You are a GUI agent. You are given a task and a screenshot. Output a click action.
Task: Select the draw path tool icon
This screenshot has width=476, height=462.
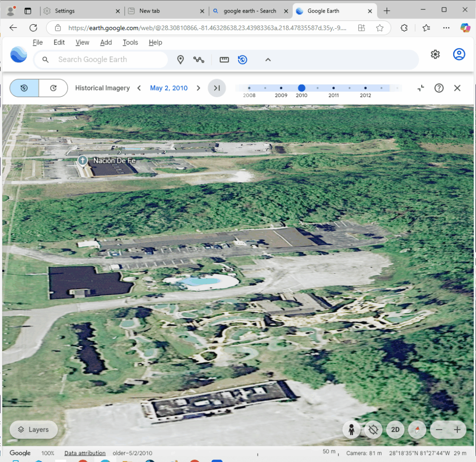[x=199, y=59]
